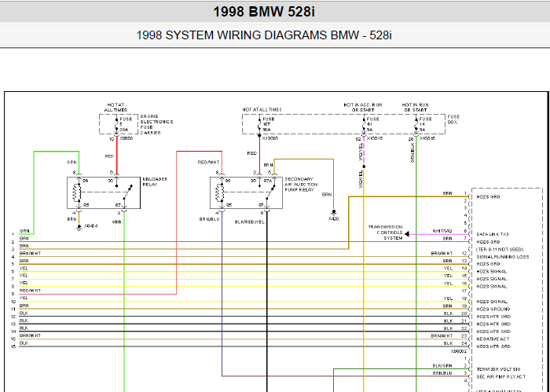
Task: Click the FUSE 107 50A label
Action: pos(269,124)
